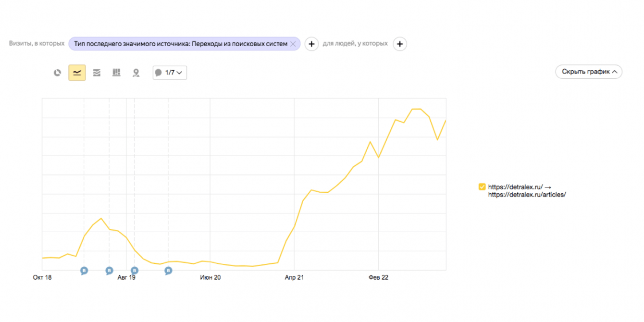Click the Апр 21 axis date label
Image resolution: width=644 pixels, height=322 pixels.
pyautogui.click(x=294, y=277)
